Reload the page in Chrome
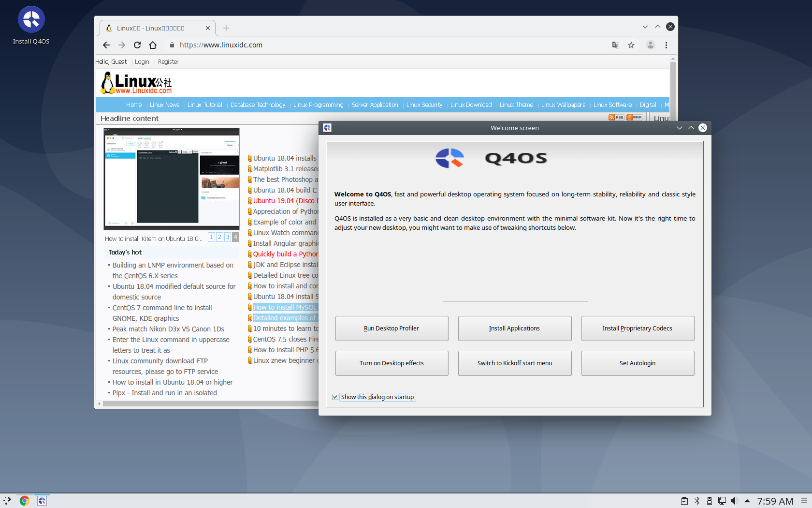The height and width of the screenshot is (508, 812). tap(137, 45)
